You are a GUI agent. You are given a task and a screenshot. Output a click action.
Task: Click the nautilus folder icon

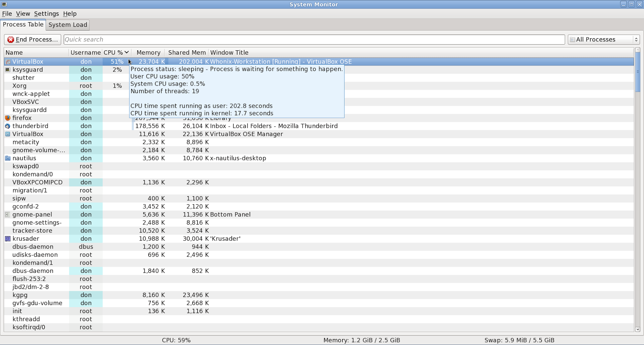[8, 158]
